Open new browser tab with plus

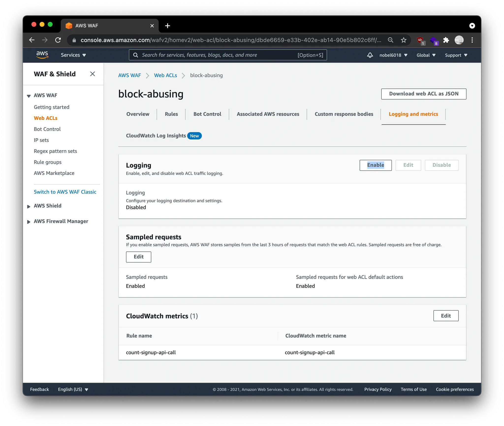click(x=168, y=26)
